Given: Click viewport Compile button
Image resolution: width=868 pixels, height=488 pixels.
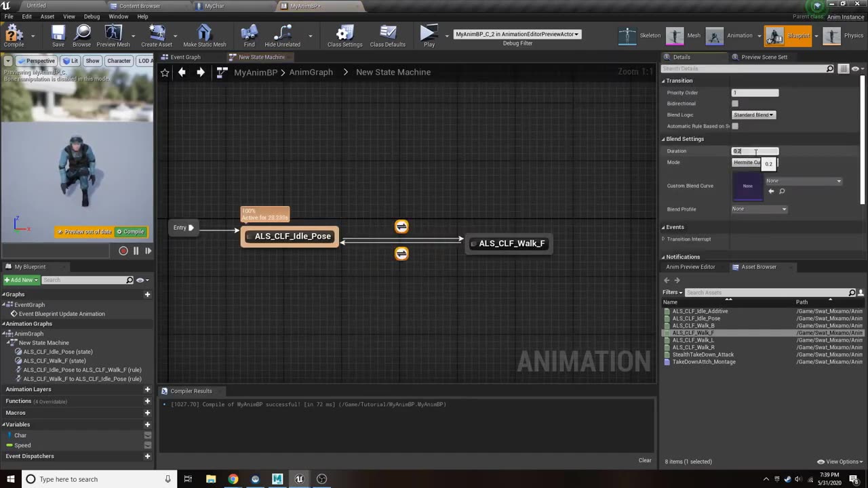Looking at the screenshot, I should [130, 232].
